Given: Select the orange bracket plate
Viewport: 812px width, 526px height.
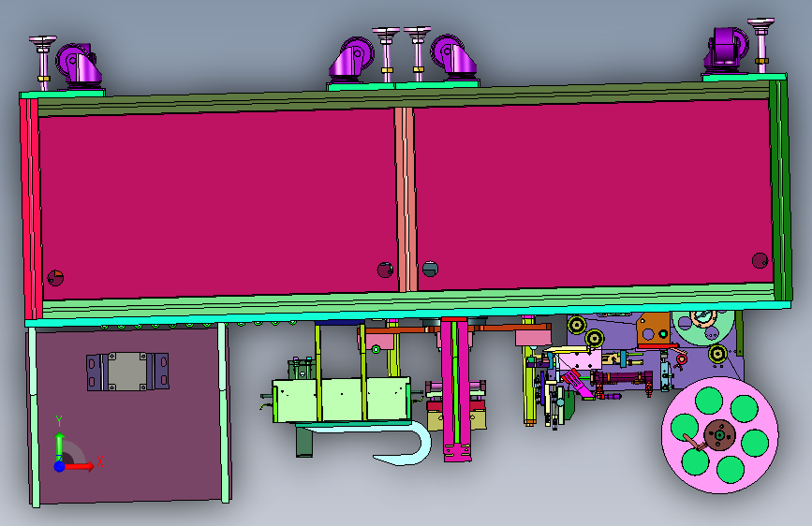Looking at the screenshot, I should click(654, 329).
